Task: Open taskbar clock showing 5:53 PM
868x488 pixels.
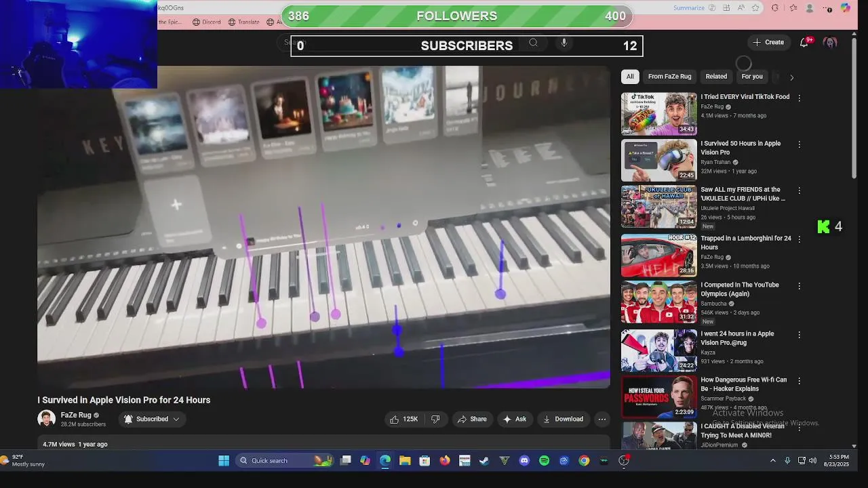Action: click(x=838, y=461)
